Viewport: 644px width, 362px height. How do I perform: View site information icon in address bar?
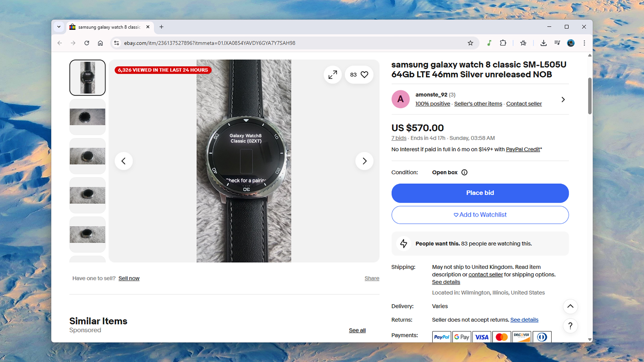pos(117,43)
